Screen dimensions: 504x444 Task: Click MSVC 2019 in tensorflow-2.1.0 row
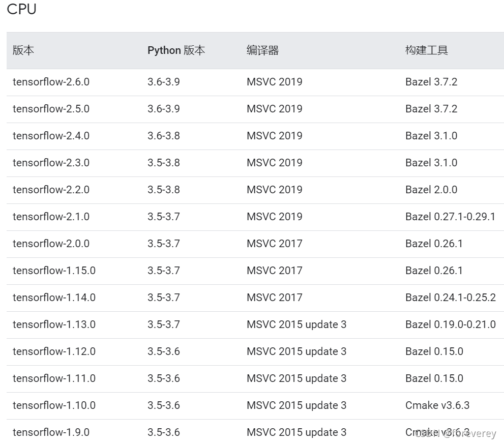click(x=275, y=217)
